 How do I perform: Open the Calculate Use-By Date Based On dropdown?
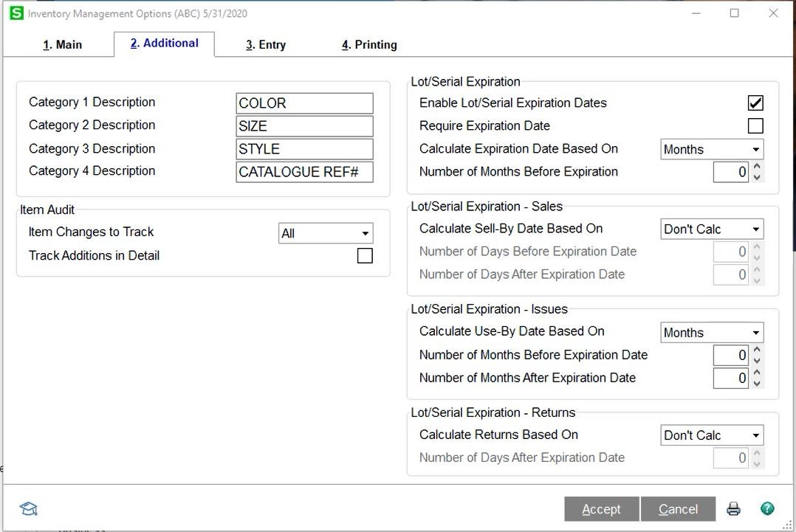coord(756,332)
